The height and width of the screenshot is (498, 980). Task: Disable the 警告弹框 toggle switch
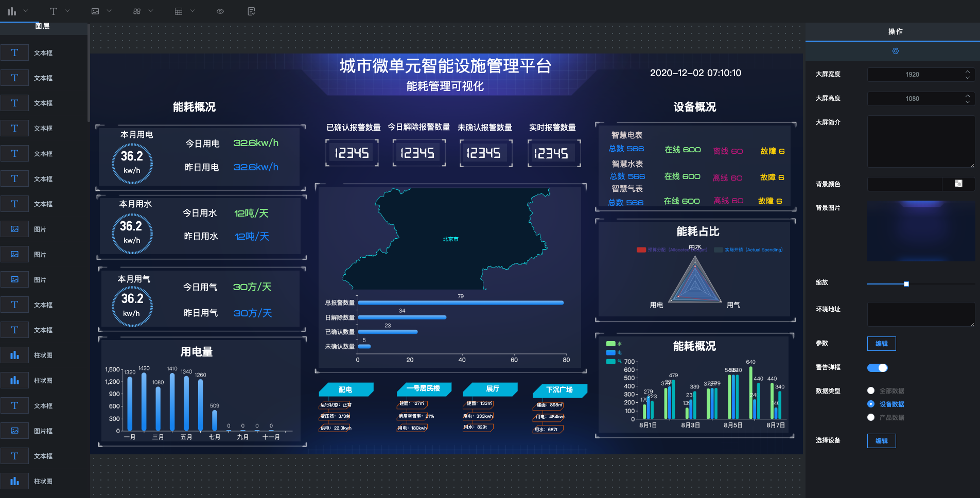877,367
